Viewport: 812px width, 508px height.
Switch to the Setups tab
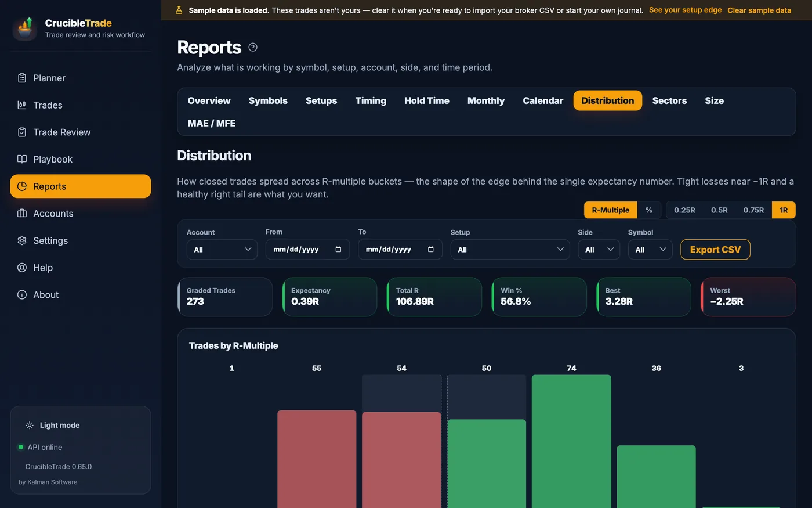point(321,100)
